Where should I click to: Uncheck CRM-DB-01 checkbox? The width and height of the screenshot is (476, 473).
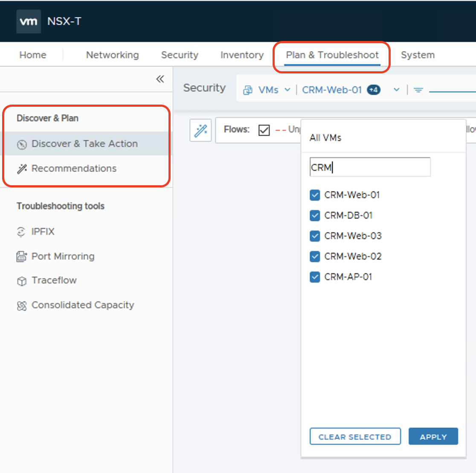pos(315,216)
